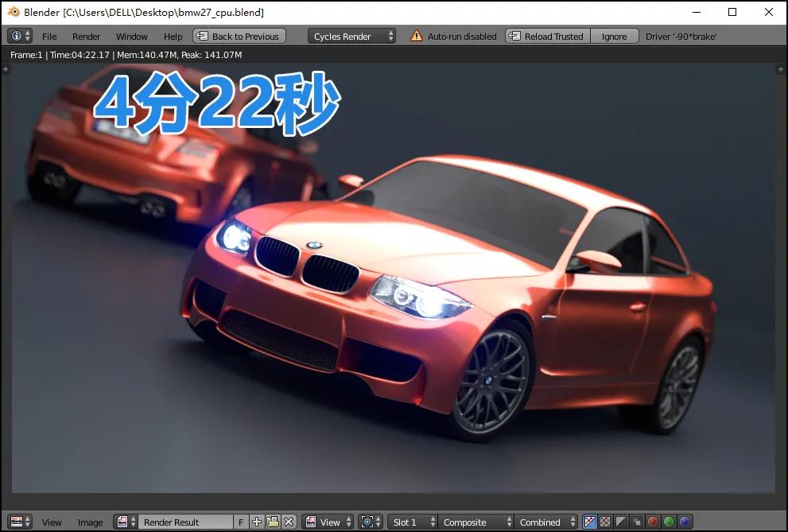The width and height of the screenshot is (788, 532).
Task: Click the add new image plus icon
Action: [x=257, y=522]
